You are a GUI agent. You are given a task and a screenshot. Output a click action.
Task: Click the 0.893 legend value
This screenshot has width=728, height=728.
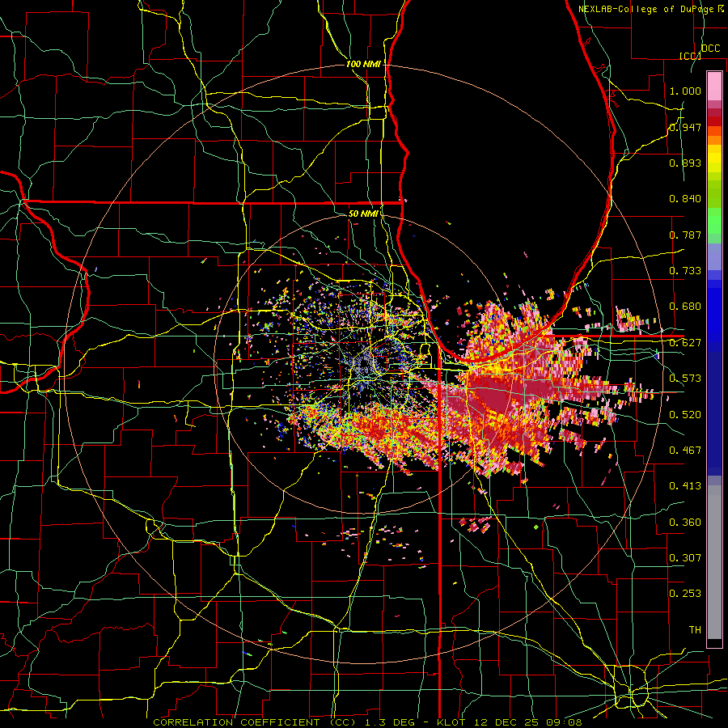685,163
